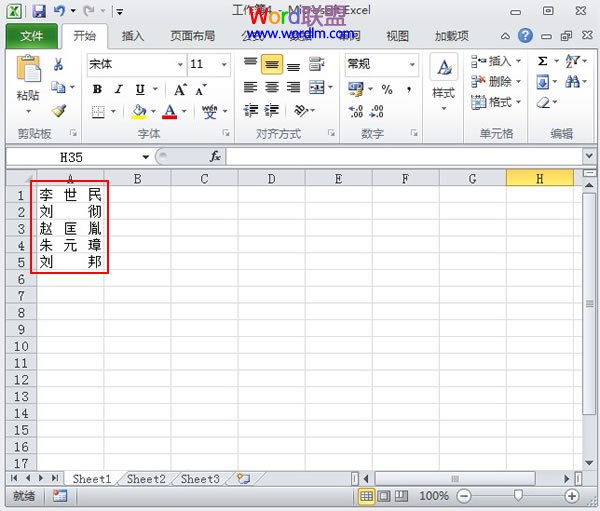Screen dimensions: 600x511
Task: Click the Page Layout view button
Action: point(384,496)
